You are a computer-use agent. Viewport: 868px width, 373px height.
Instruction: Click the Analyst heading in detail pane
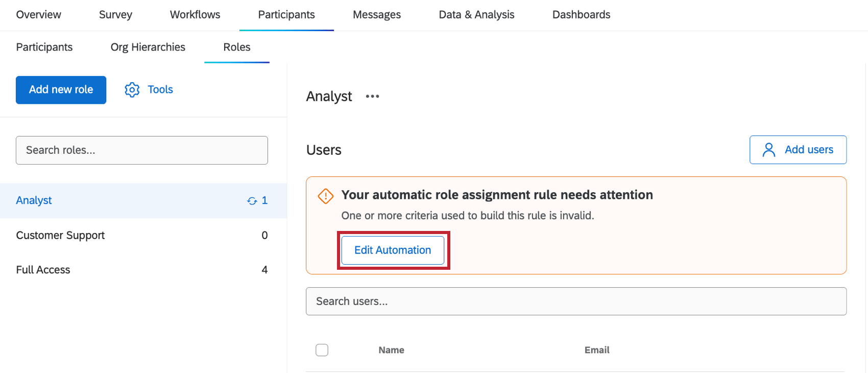[x=329, y=97]
